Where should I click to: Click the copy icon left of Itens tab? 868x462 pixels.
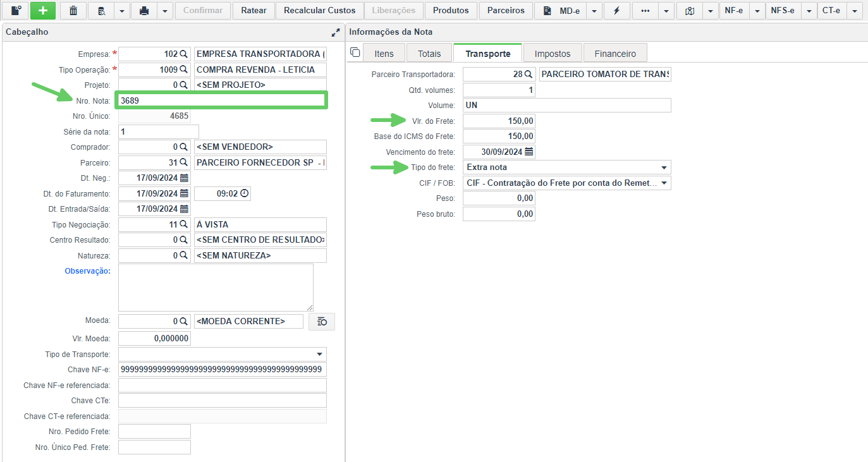[x=355, y=52]
